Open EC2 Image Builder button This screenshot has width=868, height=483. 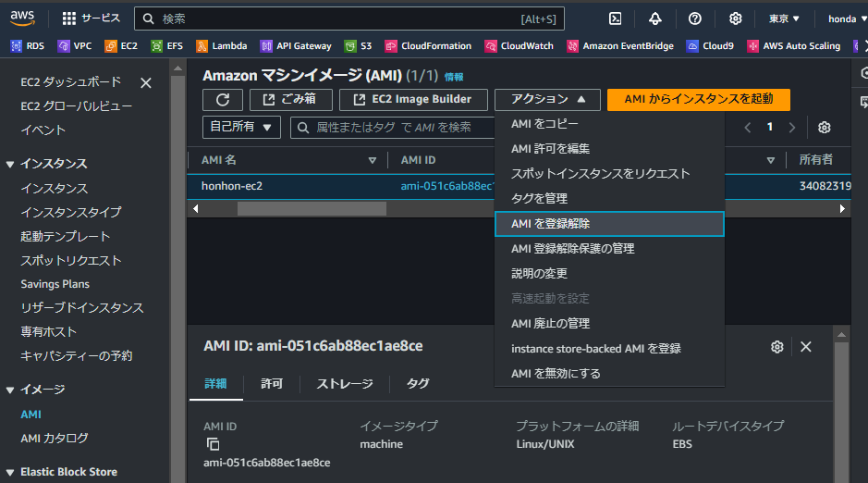[x=413, y=100]
